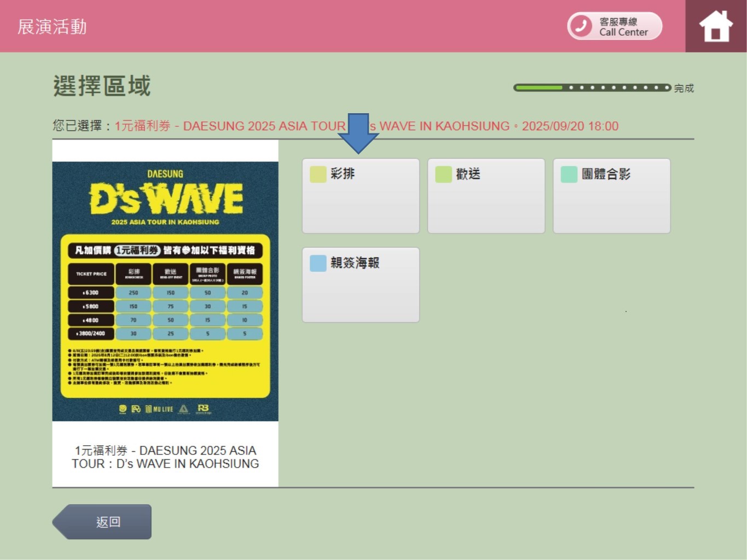This screenshot has height=560, width=747.
Task: Click the teal swatch beside 團體合影
Action: coord(569,174)
